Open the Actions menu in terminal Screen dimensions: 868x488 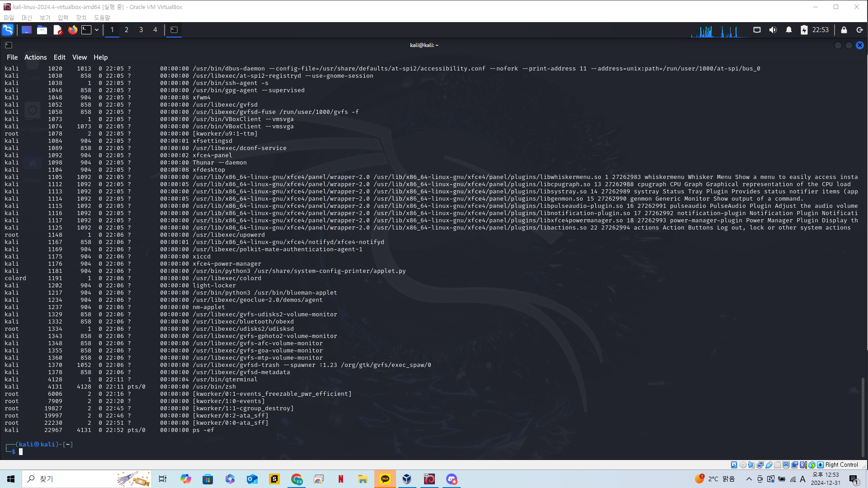(x=35, y=57)
